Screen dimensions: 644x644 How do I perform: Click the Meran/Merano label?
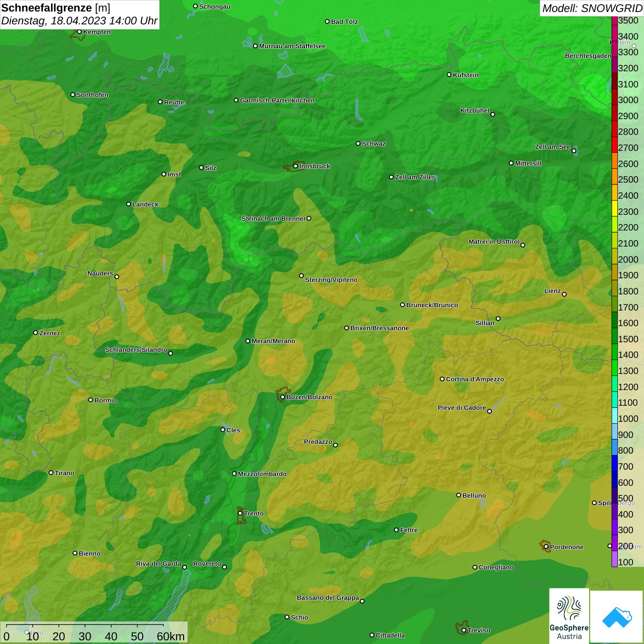click(x=273, y=341)
